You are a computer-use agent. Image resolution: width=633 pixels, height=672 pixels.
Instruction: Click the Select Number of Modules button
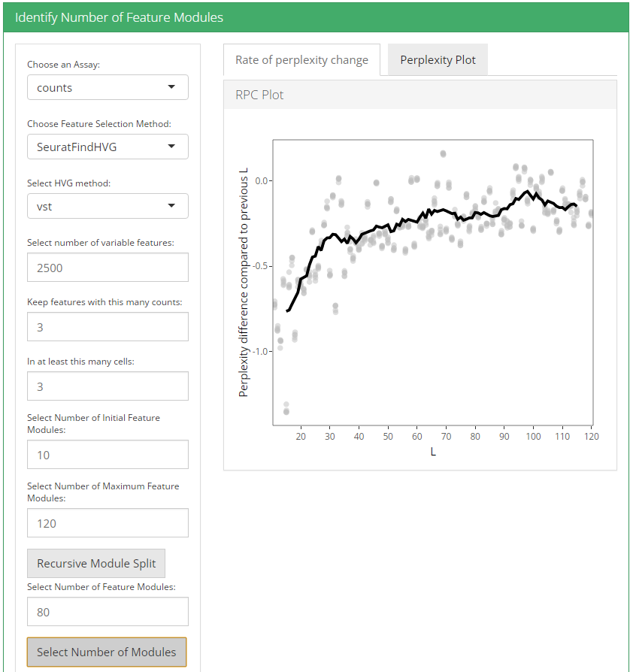[x=106, y=652]
